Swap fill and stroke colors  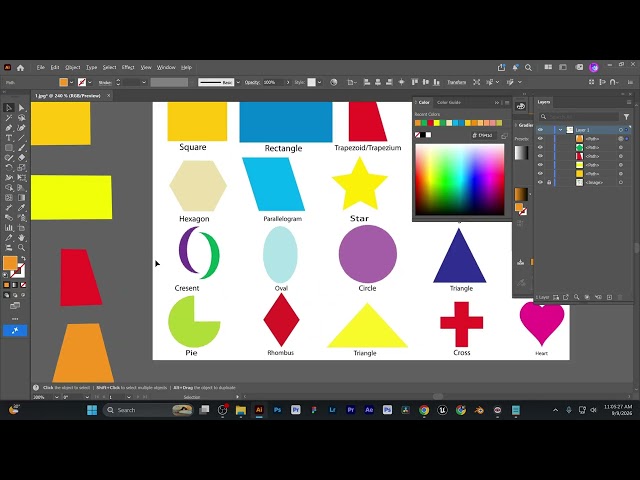[23, 258]
